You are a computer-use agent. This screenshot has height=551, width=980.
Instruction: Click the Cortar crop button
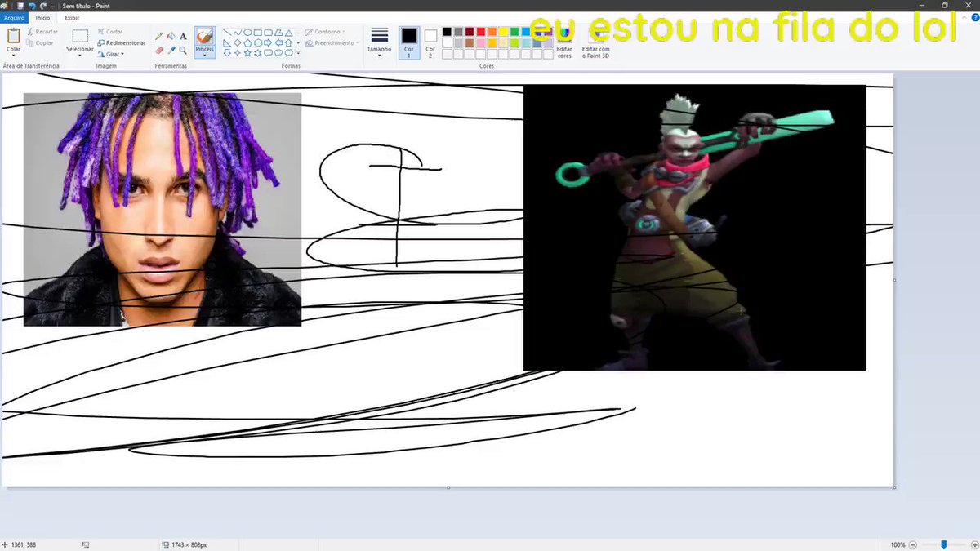click(109, 32)
